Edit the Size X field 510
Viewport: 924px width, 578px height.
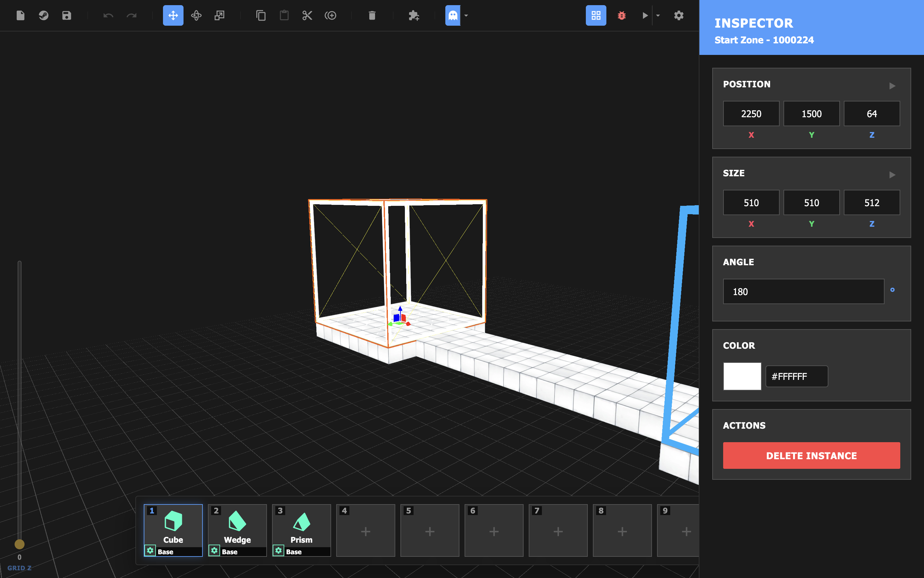pos(751,203)
